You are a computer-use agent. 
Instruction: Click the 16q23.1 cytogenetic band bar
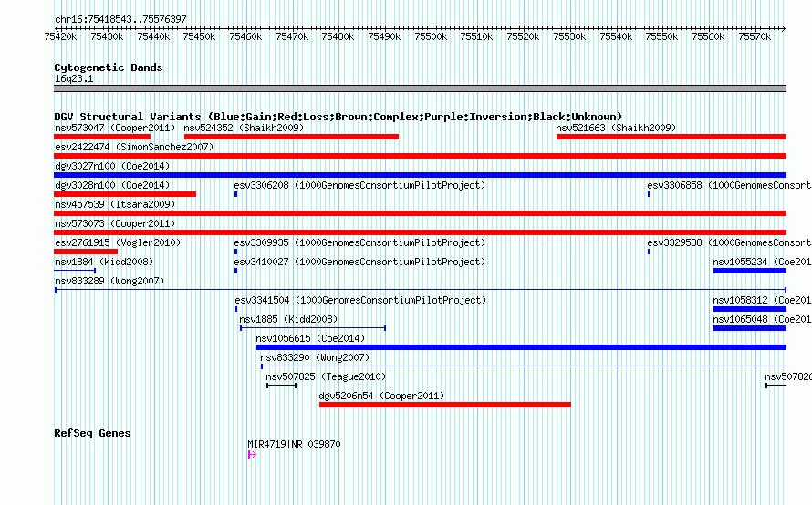click(x=420, y=88)
